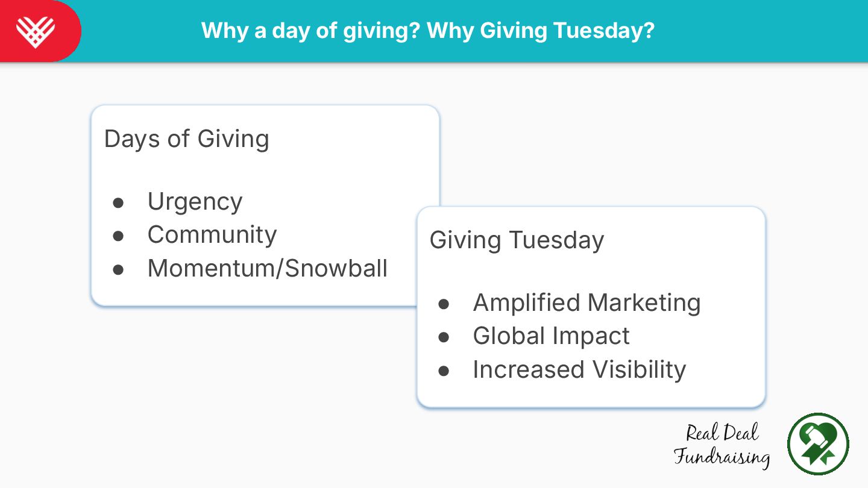
Task: Select the Amplified Marketing bullet text
Action: click(587, 302)
